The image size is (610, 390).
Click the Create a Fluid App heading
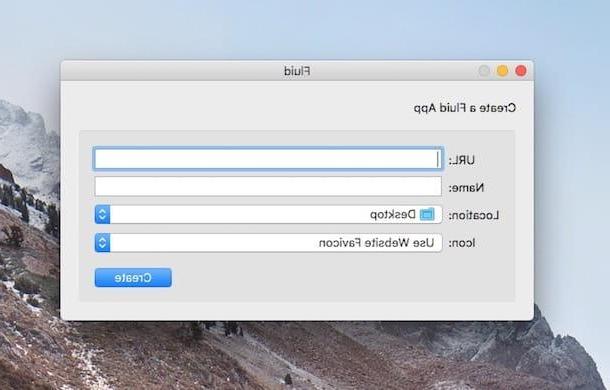tap(465, 108)
